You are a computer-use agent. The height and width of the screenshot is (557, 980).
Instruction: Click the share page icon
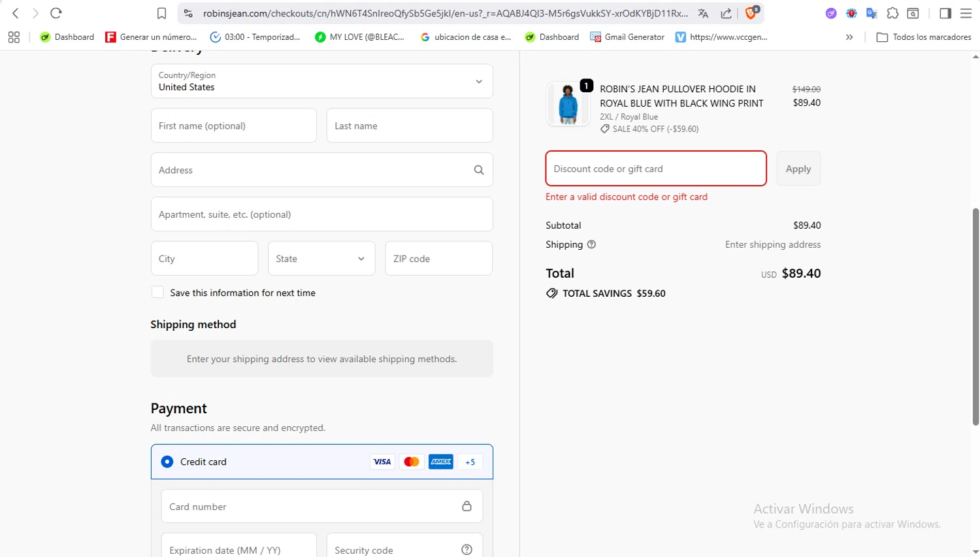coord(726,13)
